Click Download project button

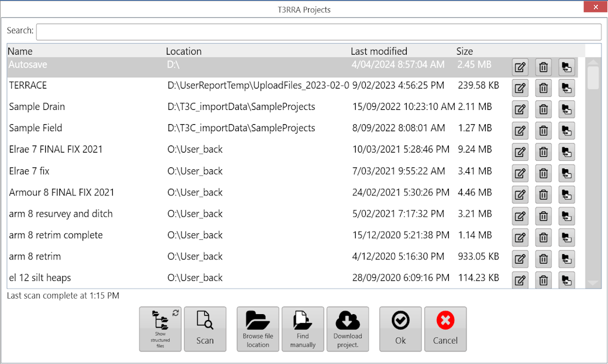(x=348, y=329)
